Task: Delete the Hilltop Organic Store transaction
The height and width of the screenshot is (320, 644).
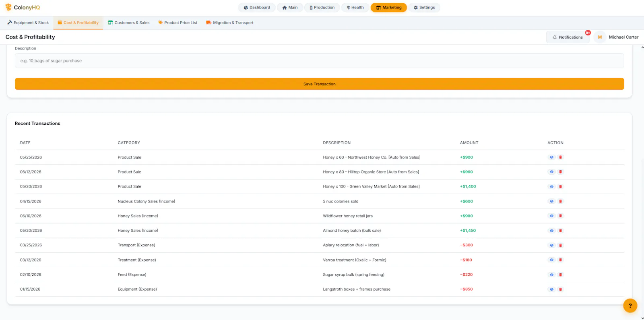Action: click(560, 172)
